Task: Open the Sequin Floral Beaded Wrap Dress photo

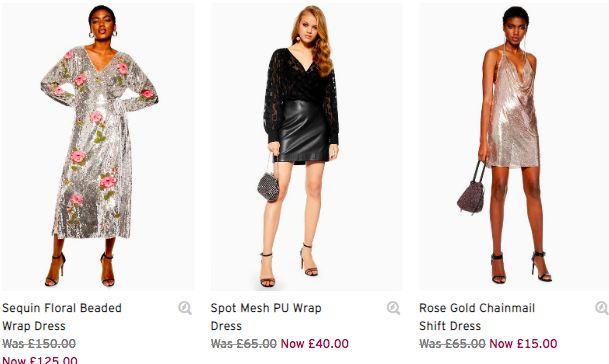Action: (x=98, y=147)
